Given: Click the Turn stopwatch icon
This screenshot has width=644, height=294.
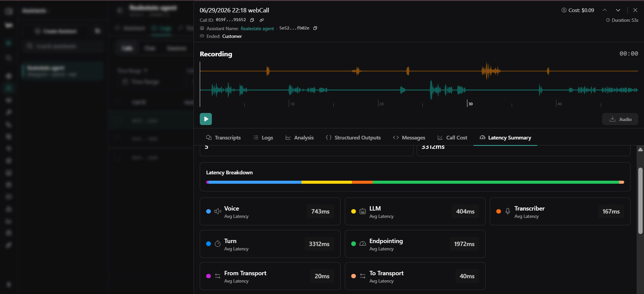Looking at the screenshot, I should click(x=218, y=244).
